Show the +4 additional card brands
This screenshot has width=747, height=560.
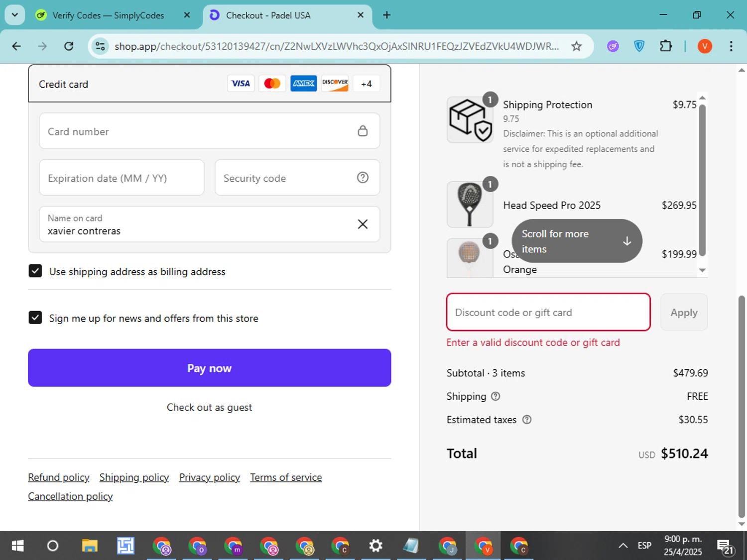[366, 84]
